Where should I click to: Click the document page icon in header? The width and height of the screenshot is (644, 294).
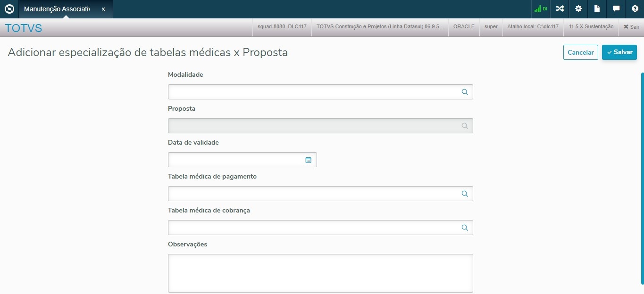click(x=597, y=9)
